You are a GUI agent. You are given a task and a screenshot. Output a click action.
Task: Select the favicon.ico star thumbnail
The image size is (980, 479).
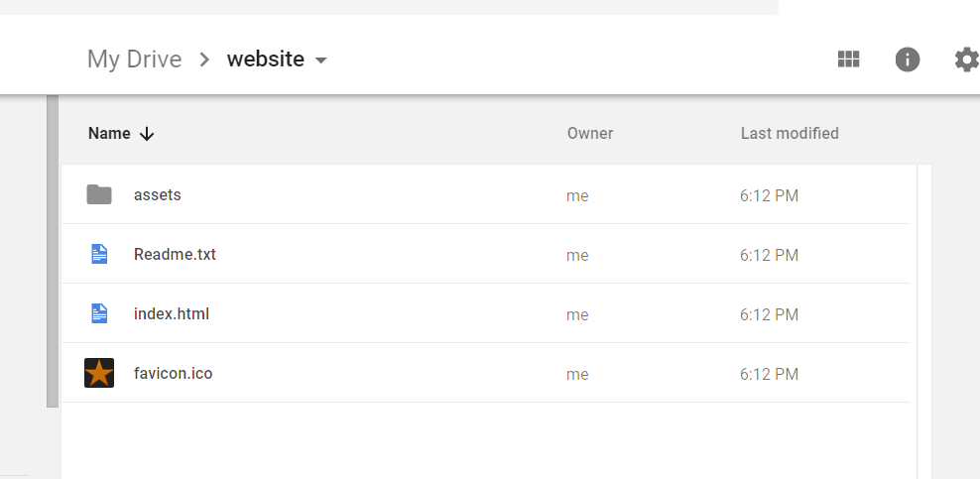pos(99,373)
